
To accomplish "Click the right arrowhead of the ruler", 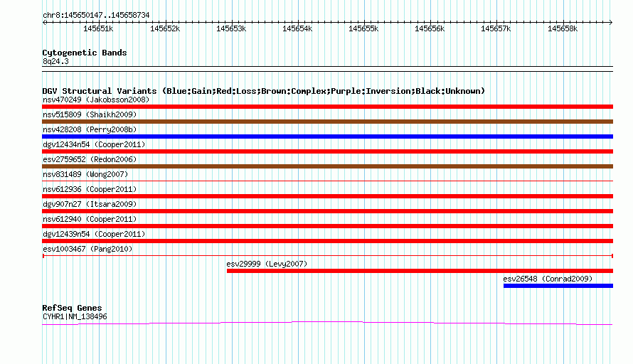I will pyautogui.click(x=611, y=23).
